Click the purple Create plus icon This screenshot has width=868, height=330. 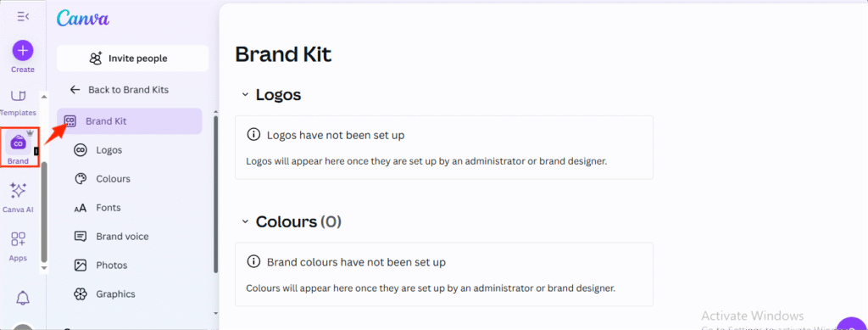[23, 51]
